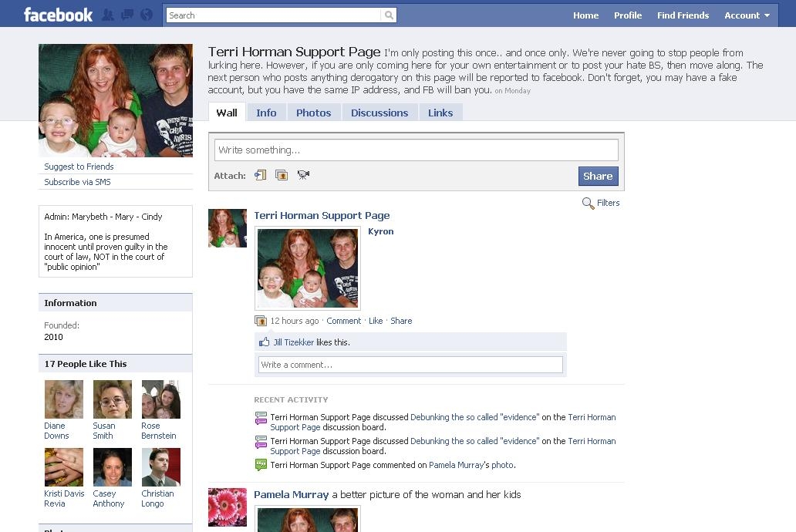Open the messages icon in header
Viewport: 796px width, 532px height.
pyautogui.click(x=127, y=15)
